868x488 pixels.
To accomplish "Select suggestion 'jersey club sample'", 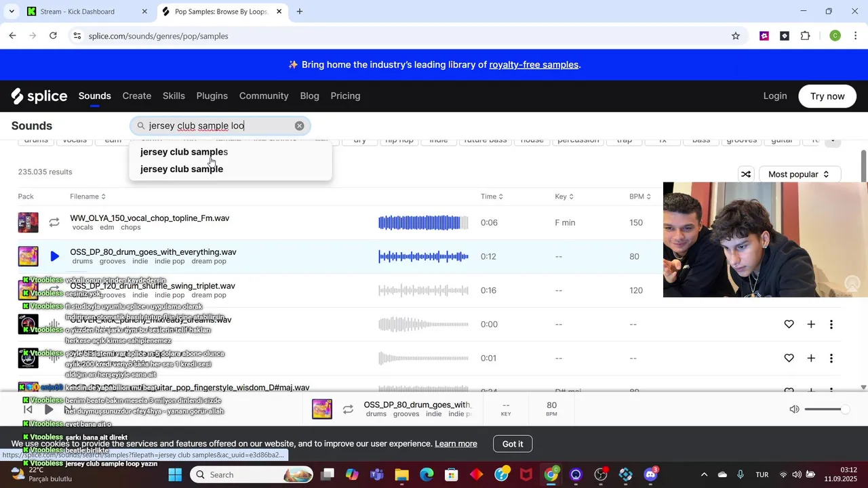I will click(230, 169).
